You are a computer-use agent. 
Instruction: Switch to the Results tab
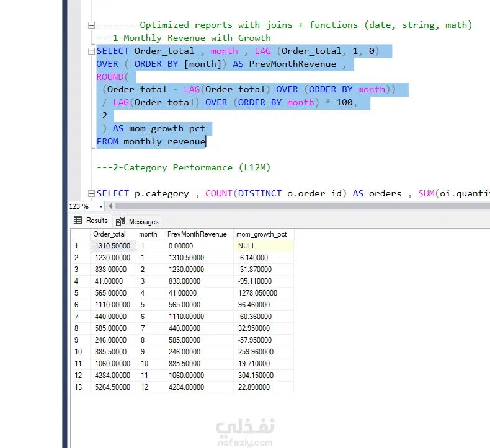pyautogui.click(x=91, y=221)
